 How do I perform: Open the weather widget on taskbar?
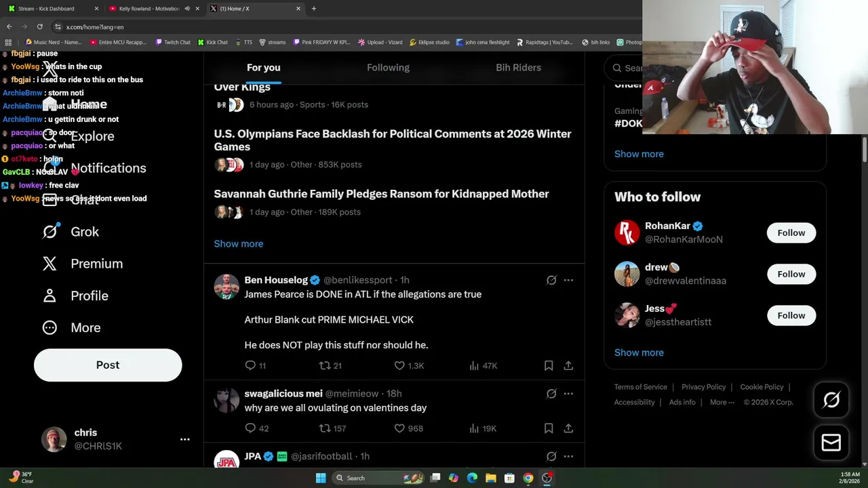20,478
